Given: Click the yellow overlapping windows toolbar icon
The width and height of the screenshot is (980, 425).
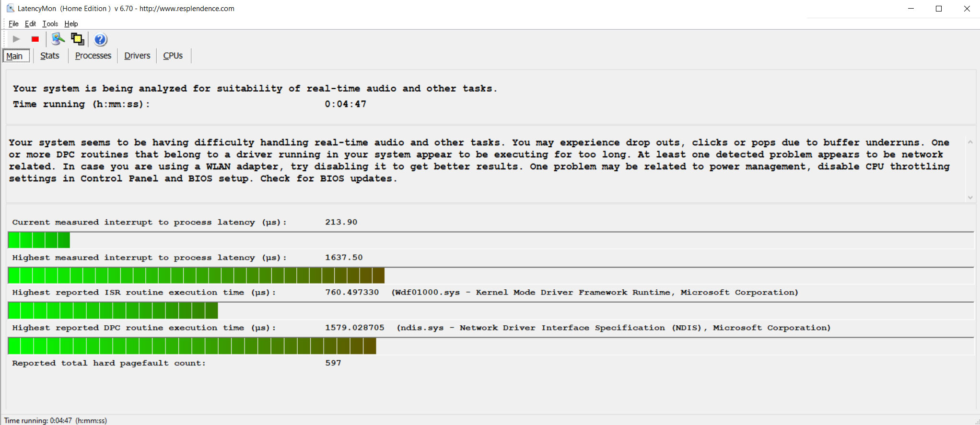Looking at the screenshot, I should point(77,39).
